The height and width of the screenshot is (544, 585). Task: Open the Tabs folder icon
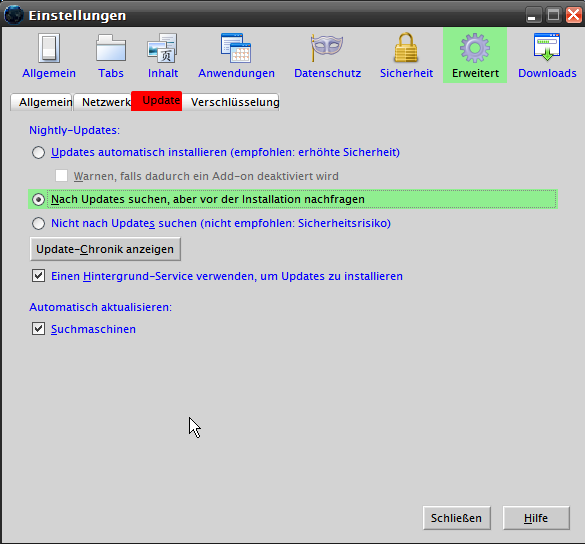click(111, 48)
